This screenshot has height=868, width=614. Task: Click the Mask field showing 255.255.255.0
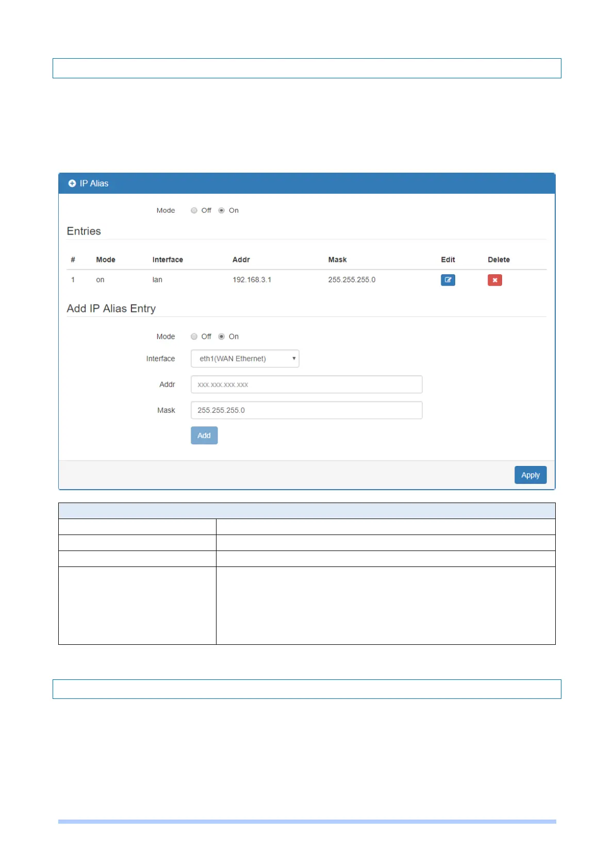click(306, 410)
